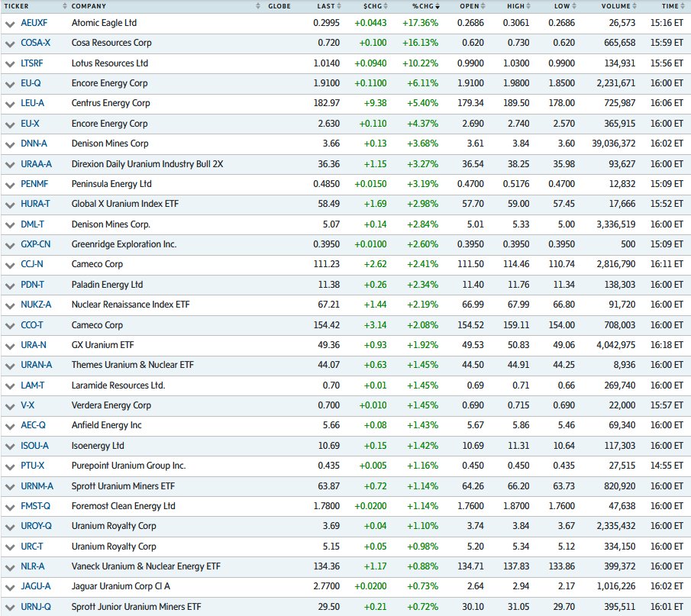Expand the LAM-T row chevron
The image size is (691, 616).
click(10, 387)
